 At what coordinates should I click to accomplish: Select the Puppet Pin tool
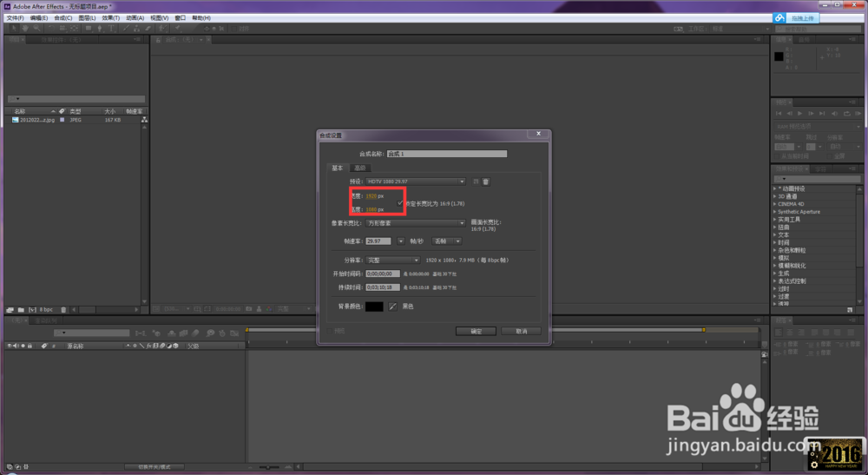pos(178,28)
